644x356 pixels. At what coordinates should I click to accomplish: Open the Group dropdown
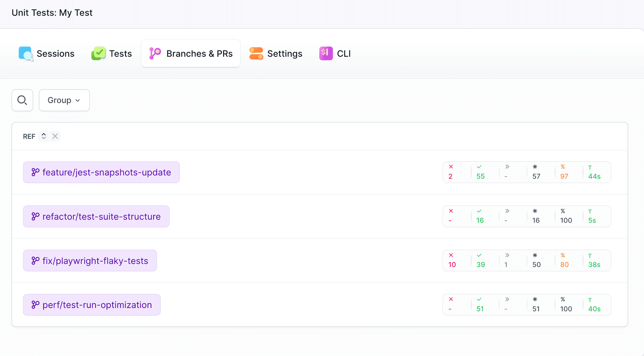pyautogui.click(x=64, y=100)
